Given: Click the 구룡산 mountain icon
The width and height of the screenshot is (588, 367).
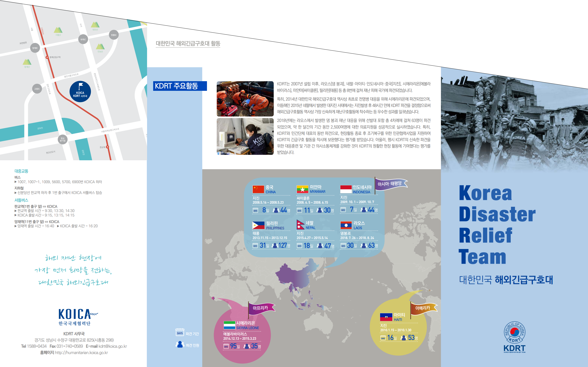Looking at the screenshot, I should 58,30.
